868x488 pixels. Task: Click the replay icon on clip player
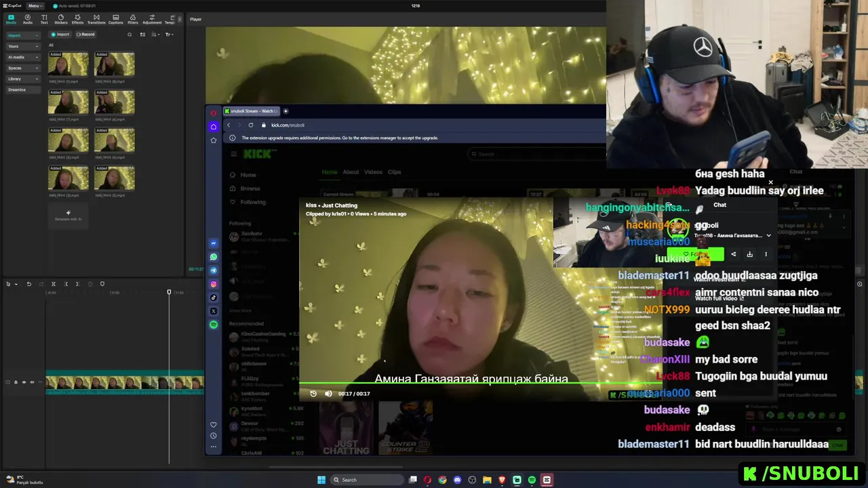tap(313, 394)
